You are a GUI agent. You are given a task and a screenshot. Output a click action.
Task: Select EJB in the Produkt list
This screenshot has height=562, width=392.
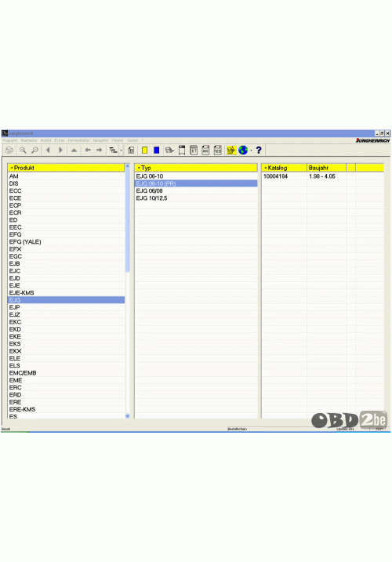[66, 264]
